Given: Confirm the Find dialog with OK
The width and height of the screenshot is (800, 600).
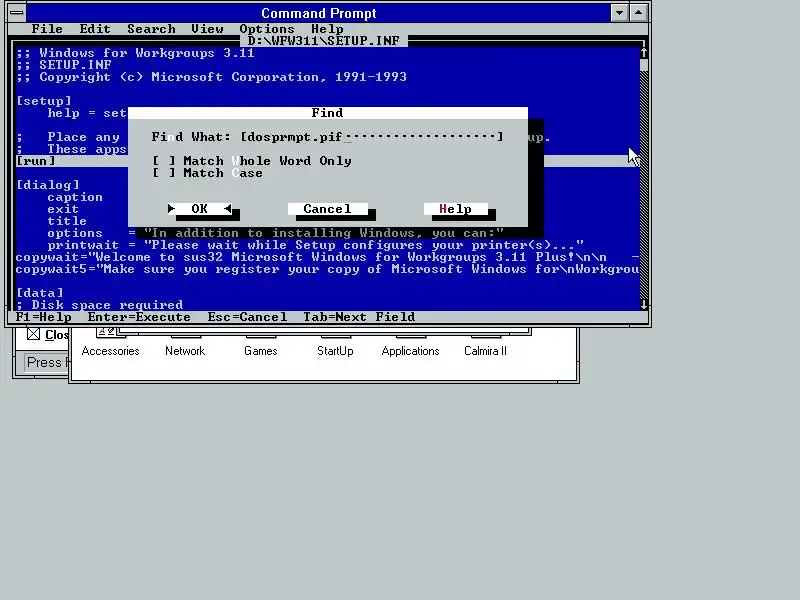Looking at the screenshot, I should pyautogui.click(x=199, y=209).
